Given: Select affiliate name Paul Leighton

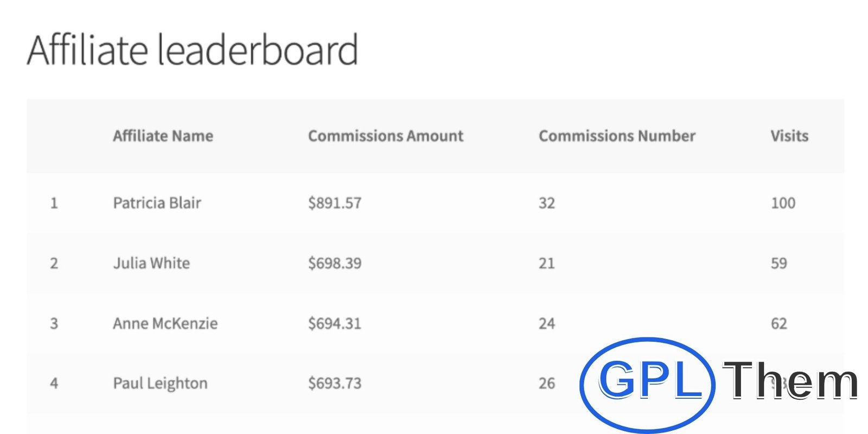Looking at the screenshot, I should tap(160, 384).
